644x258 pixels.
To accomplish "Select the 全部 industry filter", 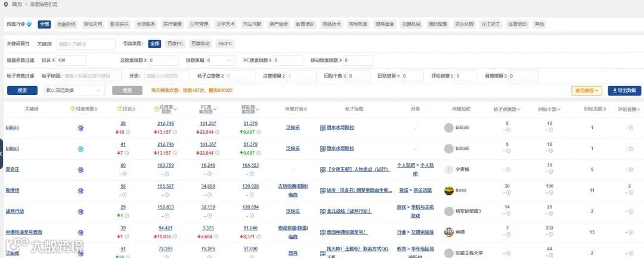I will pos(44,24).
